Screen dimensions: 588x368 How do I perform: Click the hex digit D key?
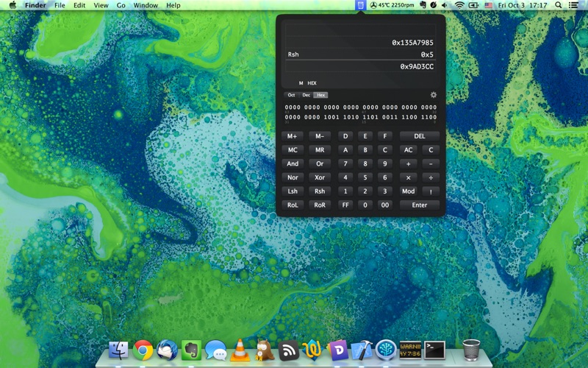click(x=345, y=136)
